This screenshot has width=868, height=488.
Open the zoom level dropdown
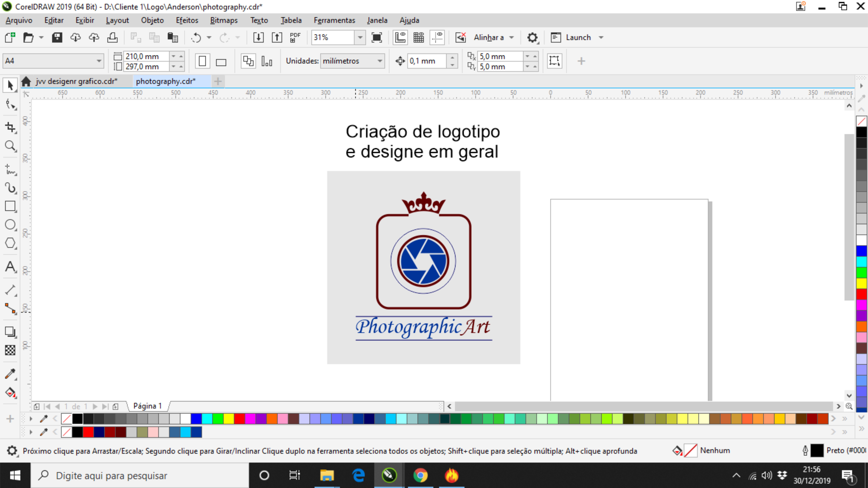tap(360, 37)
